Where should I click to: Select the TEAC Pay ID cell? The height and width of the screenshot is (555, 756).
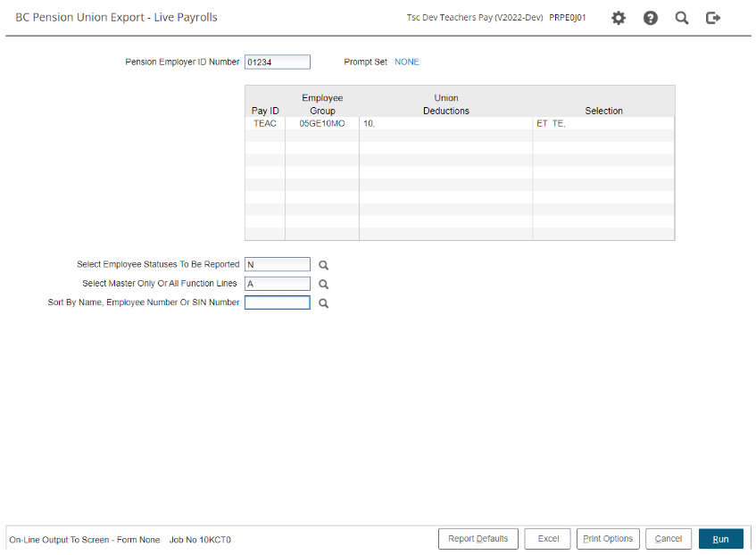[265, 124]
